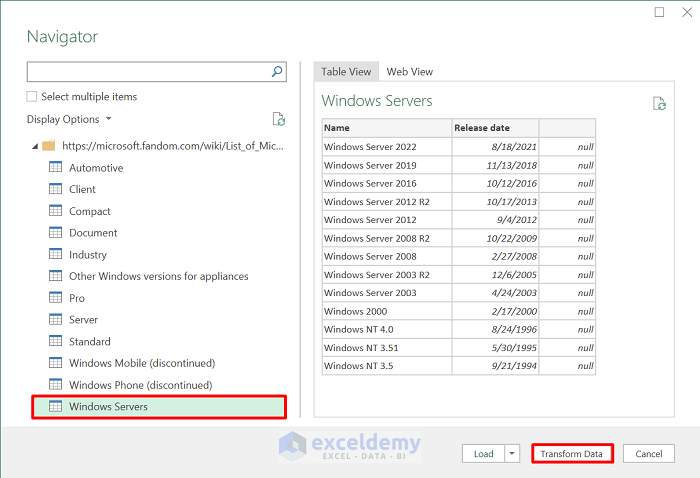This screenshot has height=478, width=700.
Task: Click the Windows NT 3.5 cell
Action: point(387,366)
